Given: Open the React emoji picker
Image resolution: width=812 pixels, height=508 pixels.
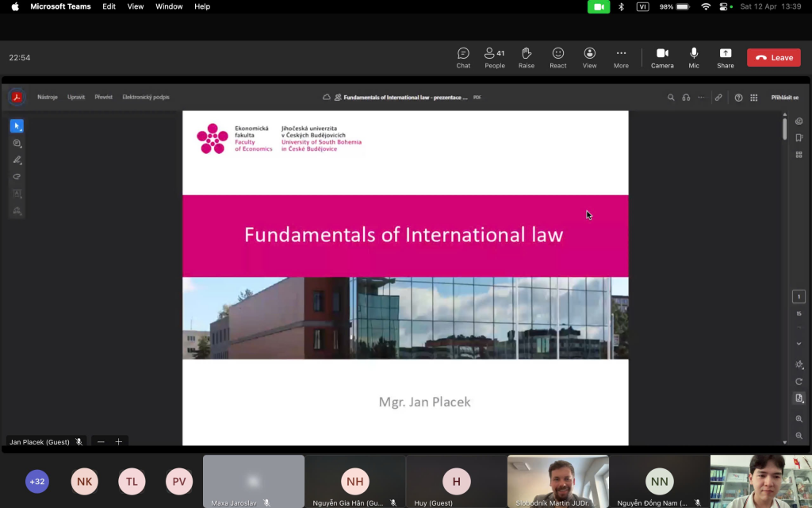Looking at the screenshot, I should (557, 57).
